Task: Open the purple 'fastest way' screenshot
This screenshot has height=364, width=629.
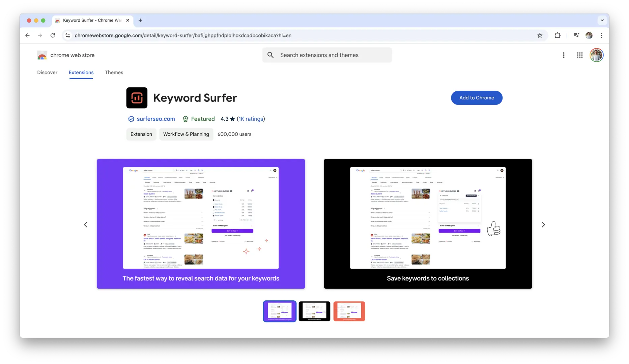Action: tap(201, 224)
